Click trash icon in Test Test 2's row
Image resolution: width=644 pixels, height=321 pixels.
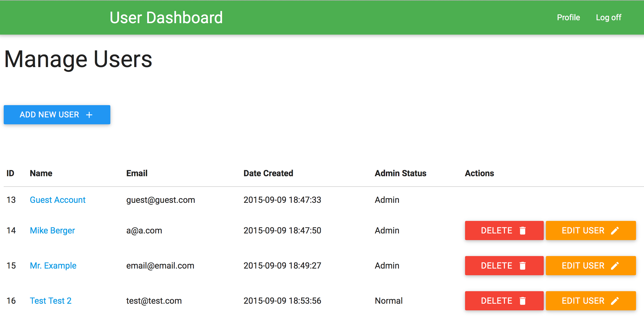522,301
